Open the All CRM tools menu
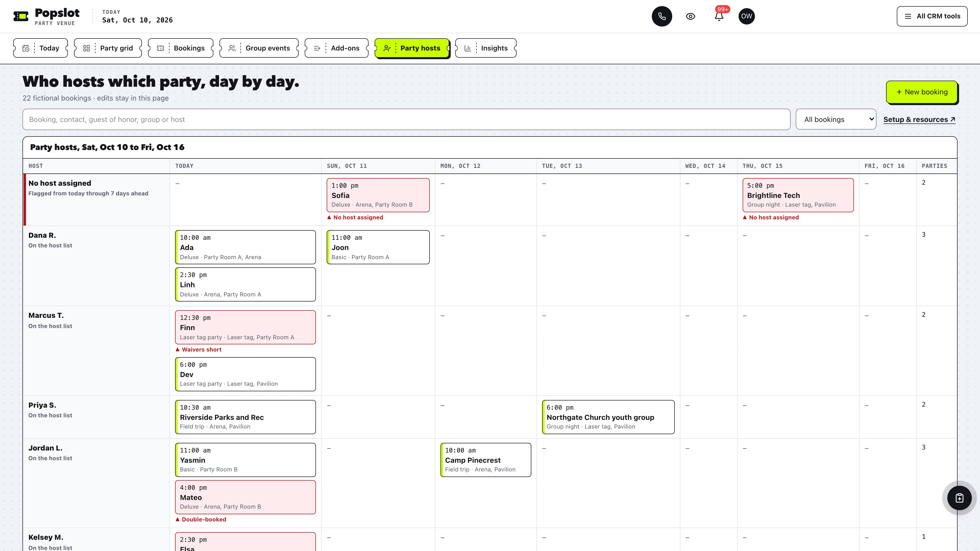Image resolution: width=980 pixels, height=551 pixels. point(932,16)
